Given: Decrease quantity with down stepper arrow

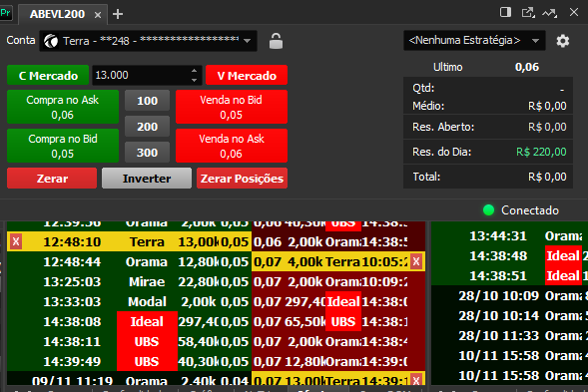Looking at the screenshot, I should [x=194, y=80].
